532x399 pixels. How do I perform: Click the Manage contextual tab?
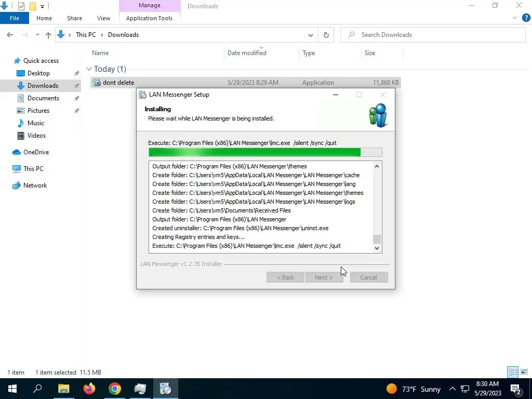150,6
